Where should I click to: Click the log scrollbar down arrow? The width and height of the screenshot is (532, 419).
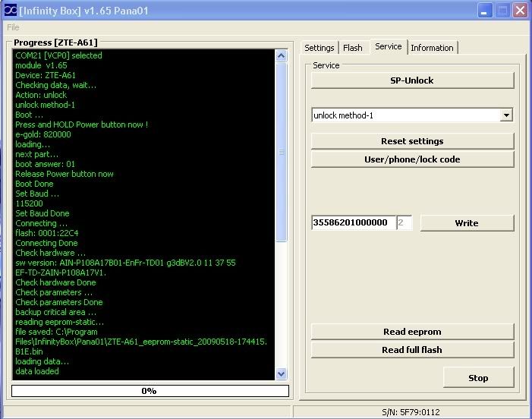pyautogui.click(x=282, y=374)
